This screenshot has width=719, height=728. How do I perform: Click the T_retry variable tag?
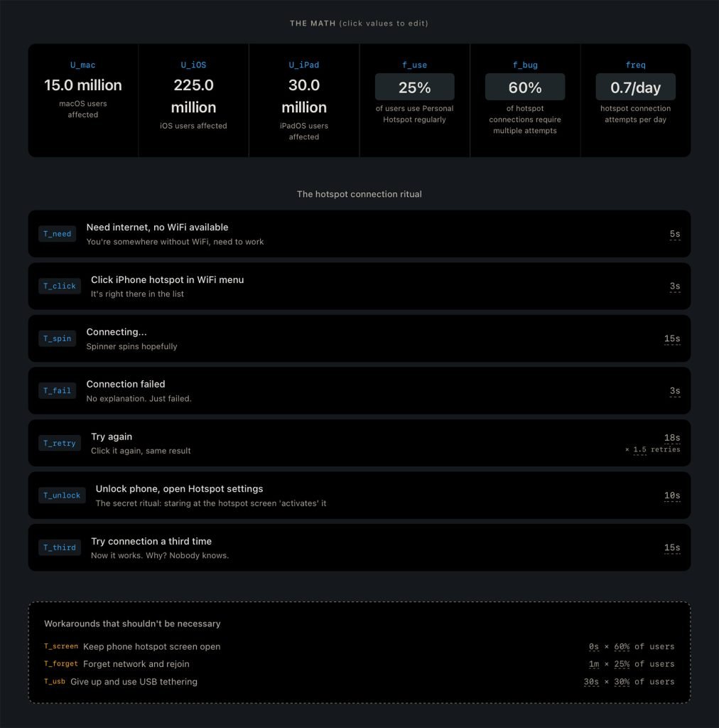[x=60, y=443]
